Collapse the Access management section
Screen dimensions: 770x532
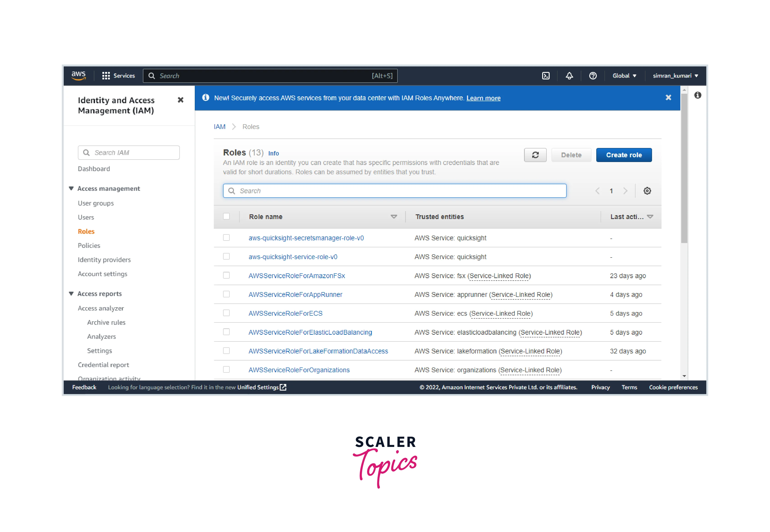(71, 188)
